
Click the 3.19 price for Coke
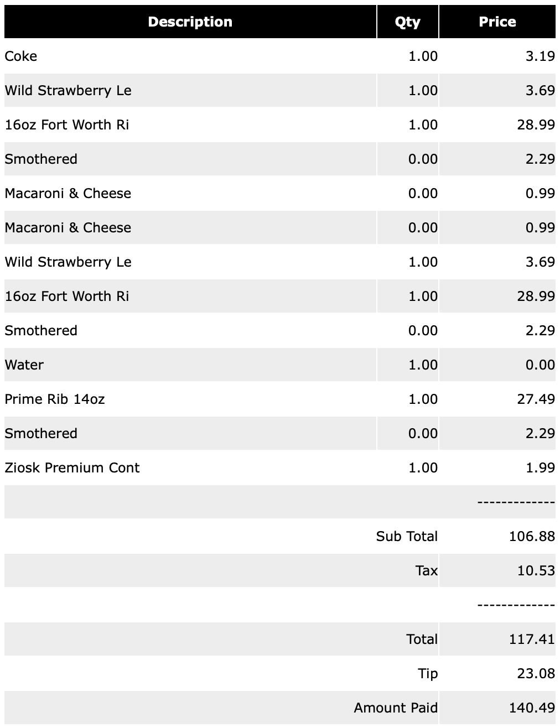coord(540,56)
